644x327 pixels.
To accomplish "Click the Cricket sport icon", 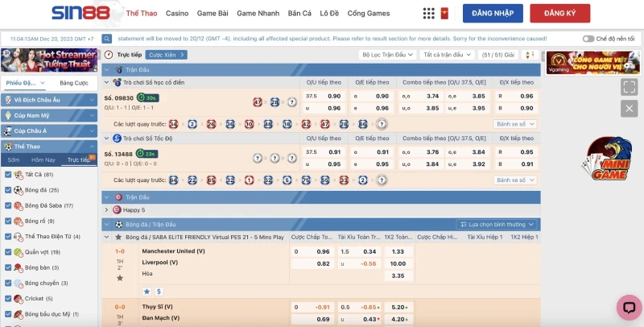I will pos(18,299).
